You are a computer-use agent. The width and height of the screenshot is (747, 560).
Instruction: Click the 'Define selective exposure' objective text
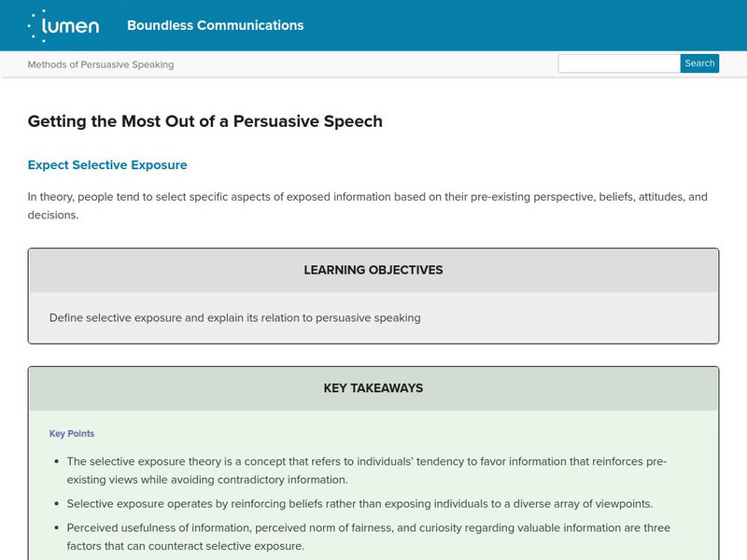pos(235,317)
